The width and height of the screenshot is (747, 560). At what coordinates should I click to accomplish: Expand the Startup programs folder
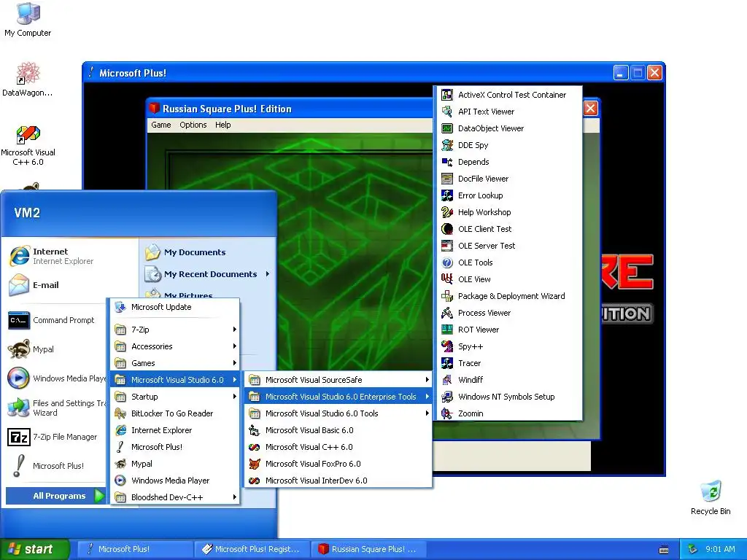tap(175, 396)
